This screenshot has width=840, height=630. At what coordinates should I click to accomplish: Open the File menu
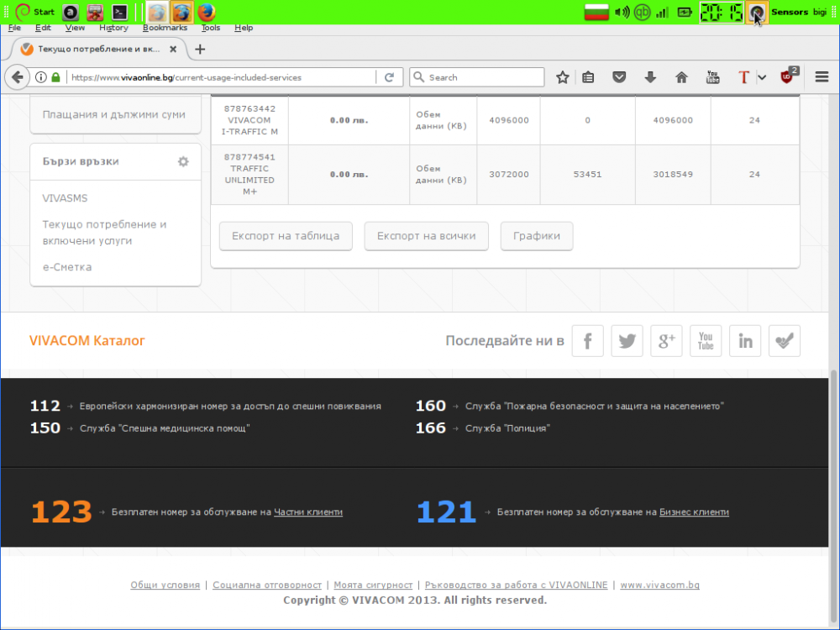[15, 28]
